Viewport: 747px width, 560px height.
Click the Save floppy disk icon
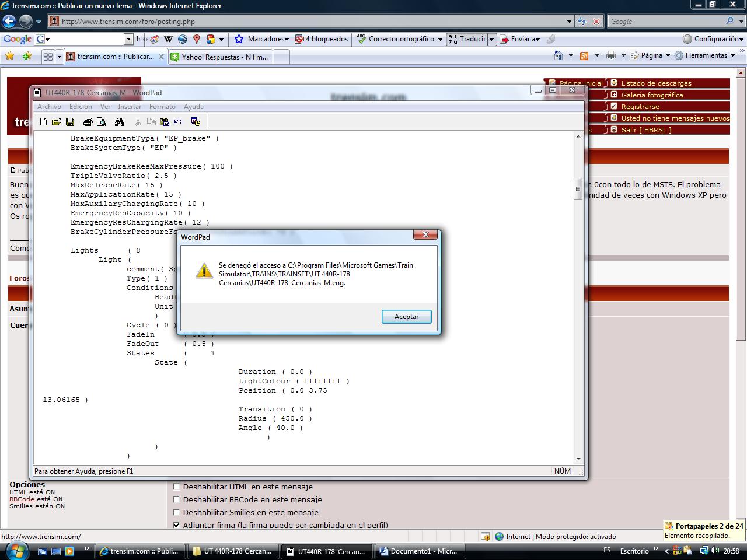70,122
